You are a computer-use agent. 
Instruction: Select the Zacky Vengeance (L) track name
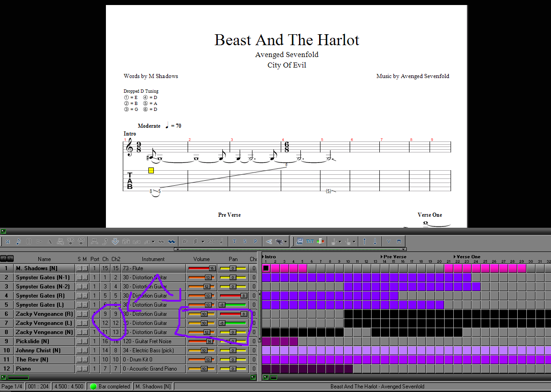(x=44, y=323)
